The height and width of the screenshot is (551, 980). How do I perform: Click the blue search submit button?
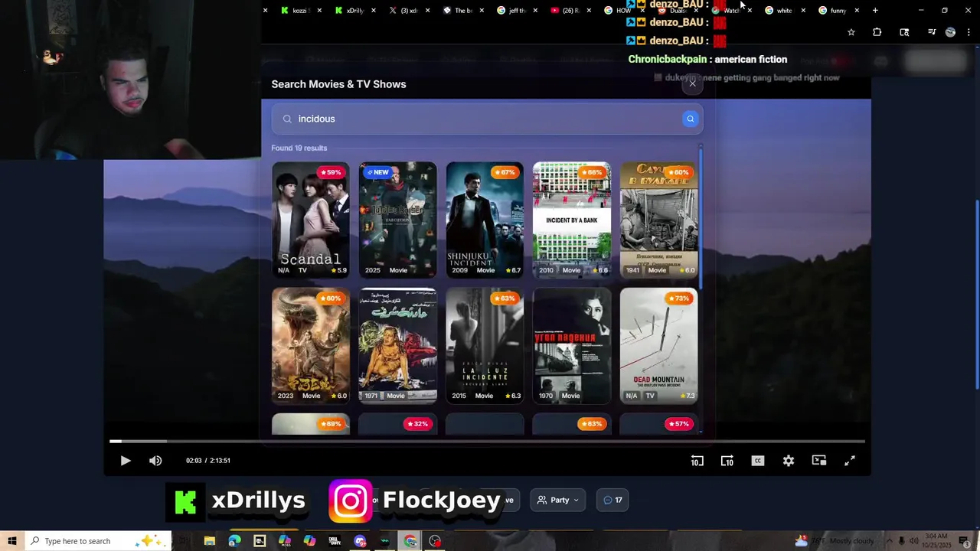(690, 119)
